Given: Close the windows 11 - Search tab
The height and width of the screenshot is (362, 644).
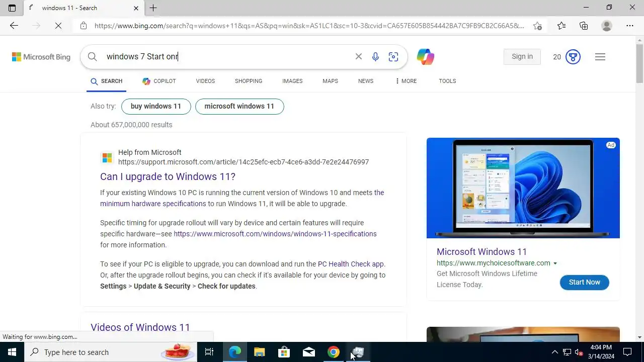Looking at the screenshot, I should (136, 8).
